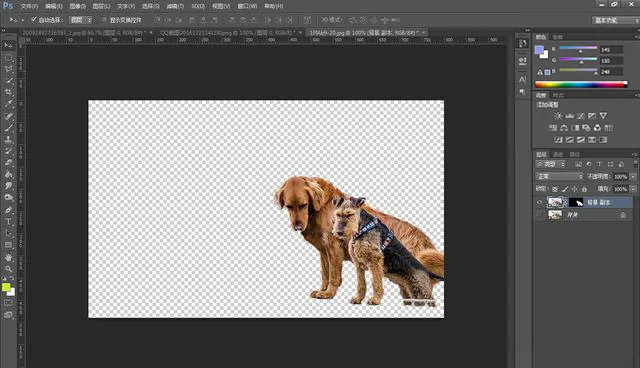Click the 基本功能 workspace switcher button
Image resolution: width=640 pixels, height=368 pixels.
tap(615, 20)
